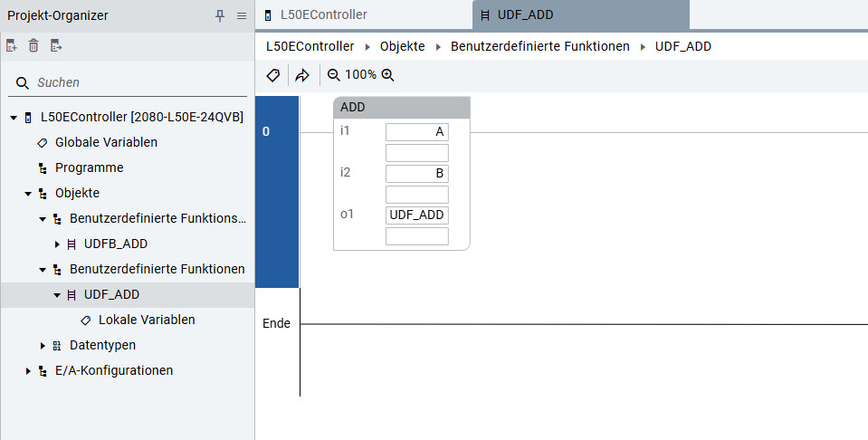Click the 100% zoom level text
Screen dimensions: 868x440
[361, 75]
